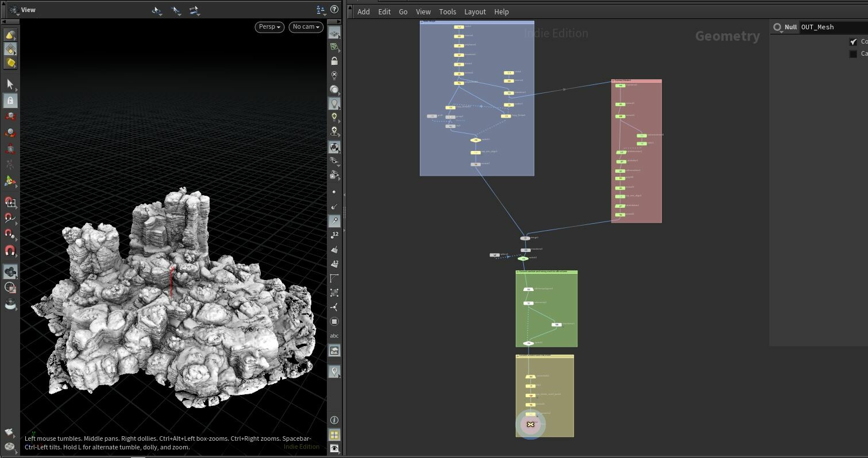Open the background image icon on the viewport bar

pos(335,350)
